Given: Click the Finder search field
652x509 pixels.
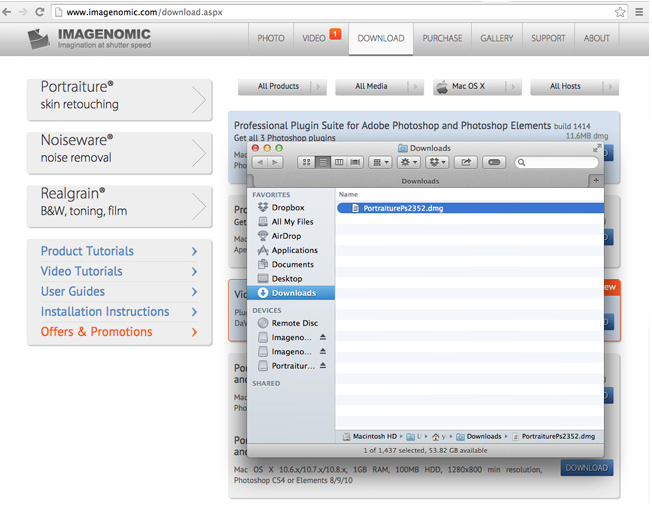Looking at the screenshot, I should (556, 162).
